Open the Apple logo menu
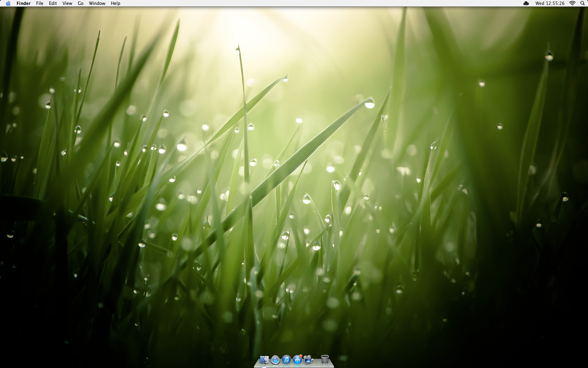 (8, 3)
